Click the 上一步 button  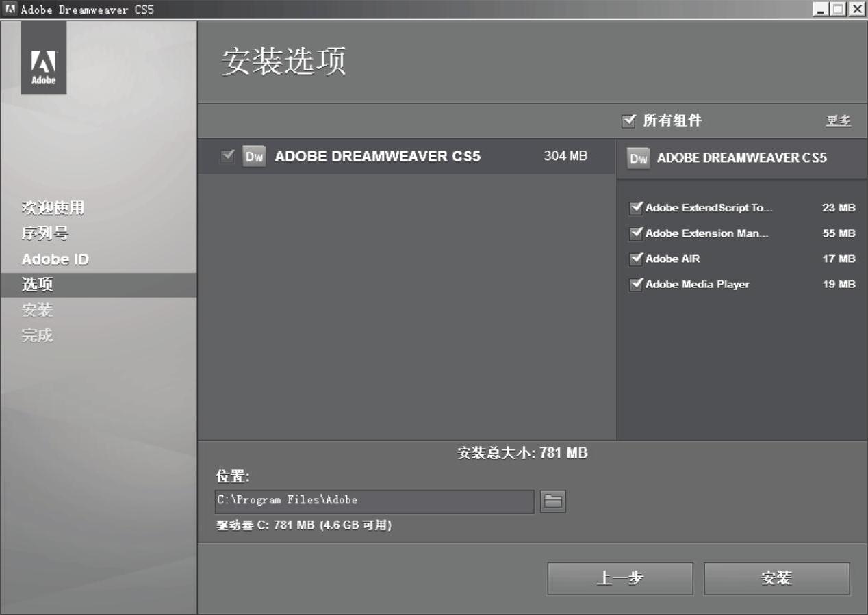620,579
